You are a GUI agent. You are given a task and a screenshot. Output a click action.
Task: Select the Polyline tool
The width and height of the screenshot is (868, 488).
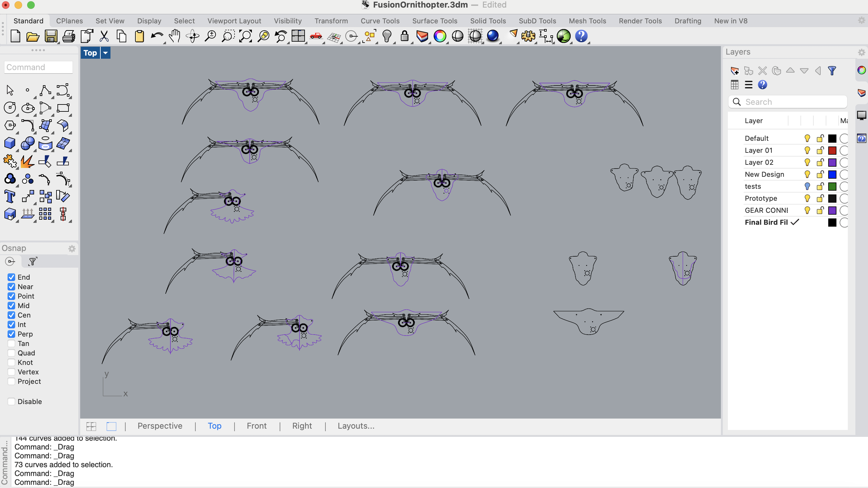[x=45, y=90]
